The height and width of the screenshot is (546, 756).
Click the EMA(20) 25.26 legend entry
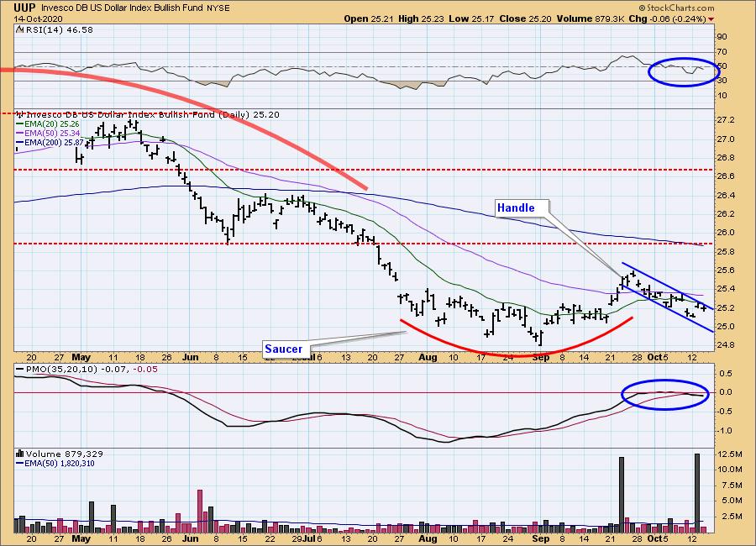point(47,124)
